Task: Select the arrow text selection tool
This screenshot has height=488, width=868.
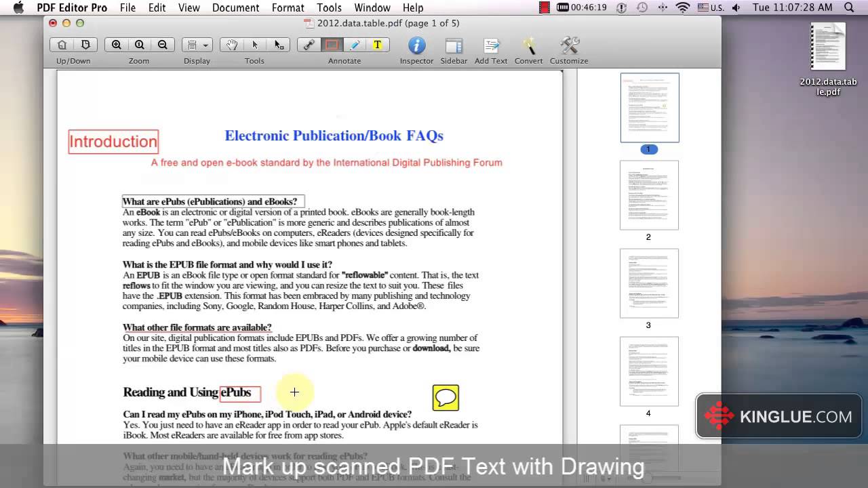Action: coord(255,45)
